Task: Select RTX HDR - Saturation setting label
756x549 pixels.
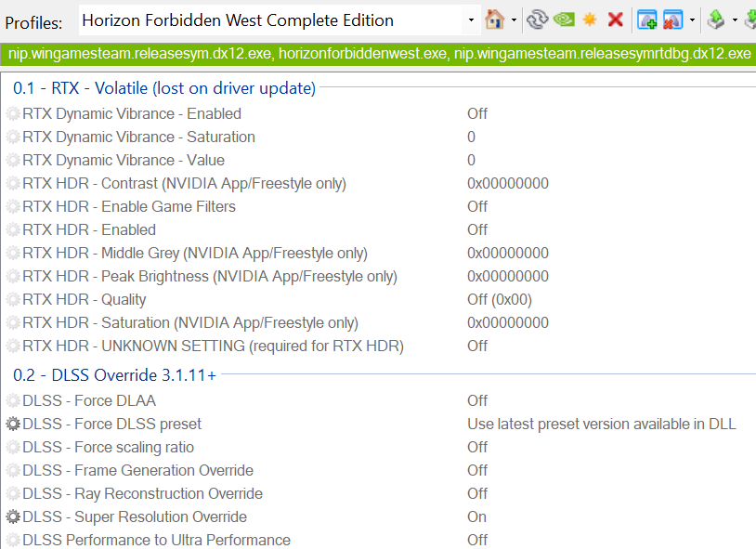Action: coord(190,322)
